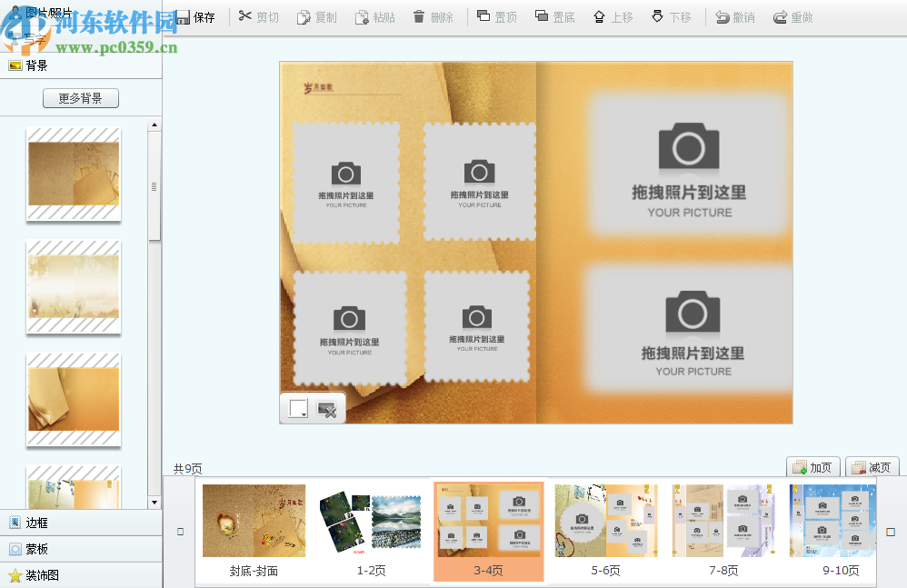The width and height of the screenshot is (907, 588).
Task: Add a page with the 加页 button
Action: click(x=813, y=466)
